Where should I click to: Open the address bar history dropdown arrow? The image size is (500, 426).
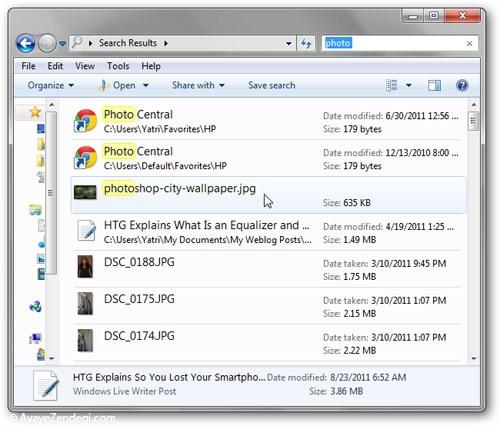289,44
